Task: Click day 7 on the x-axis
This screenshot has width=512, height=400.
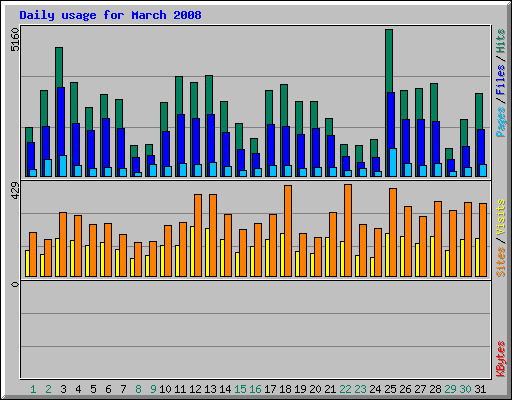Action: pos(123,389)
